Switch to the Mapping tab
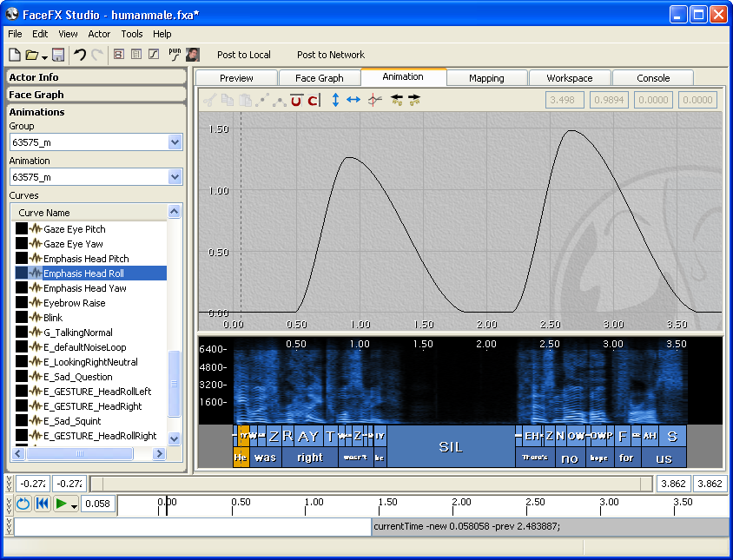The height and width of the screenshot is (560, 733). coord(486,78)
